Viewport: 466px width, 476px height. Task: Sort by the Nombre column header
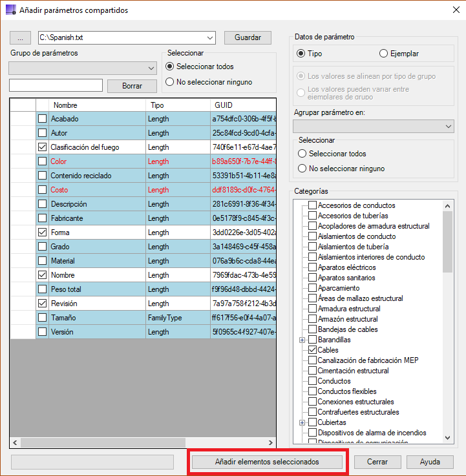pos(97,105)
